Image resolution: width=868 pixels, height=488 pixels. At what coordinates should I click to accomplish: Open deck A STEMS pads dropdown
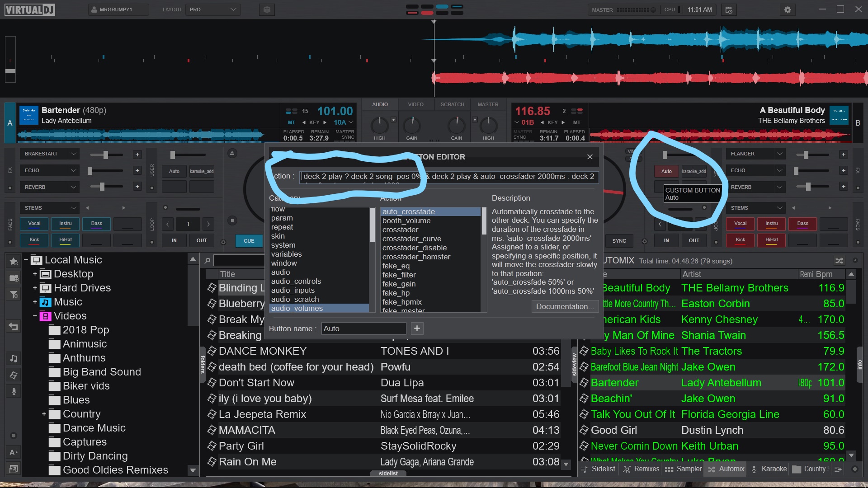pos(73,208)
